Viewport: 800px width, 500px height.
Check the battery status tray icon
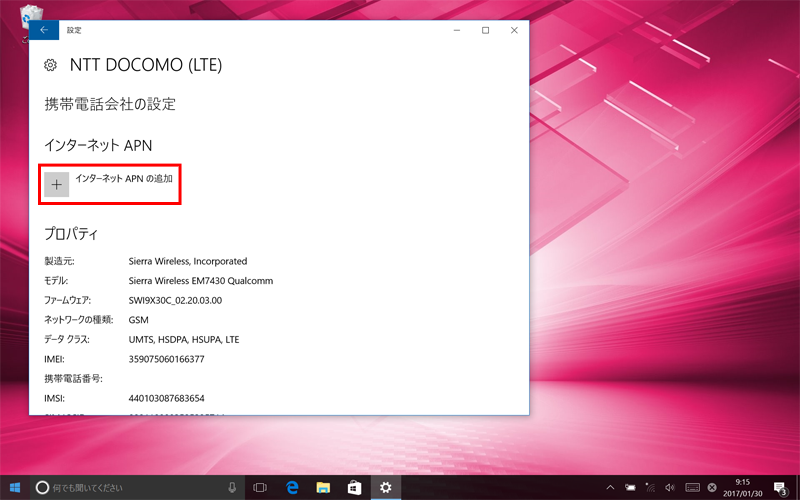click(631, 488)
